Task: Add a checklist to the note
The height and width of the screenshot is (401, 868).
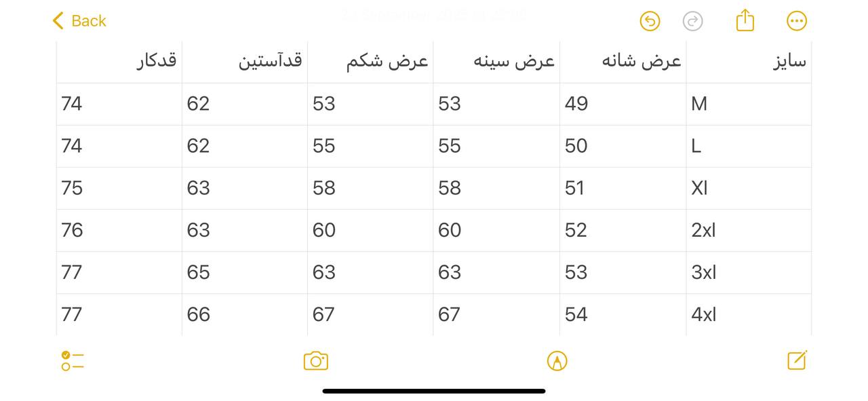Action: pyautogui.click(x=72, y=361)
